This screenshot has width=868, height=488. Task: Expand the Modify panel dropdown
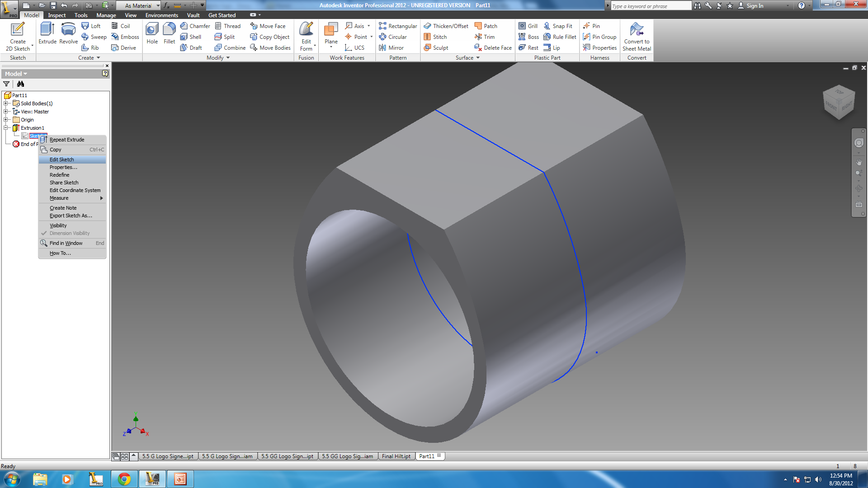coord(218,58)
